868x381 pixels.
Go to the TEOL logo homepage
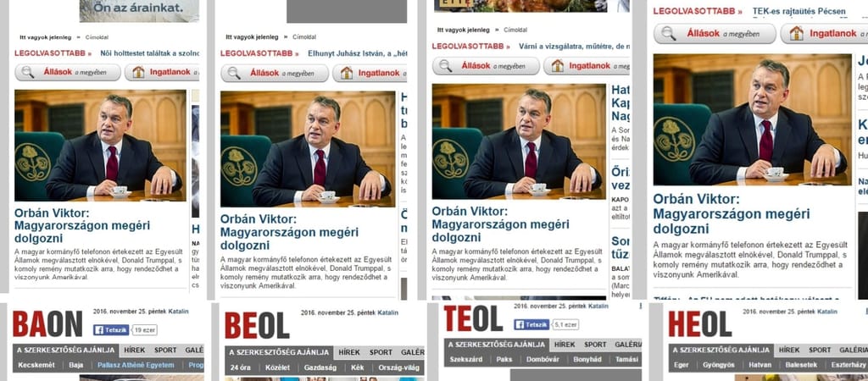[x=473, y=318]
